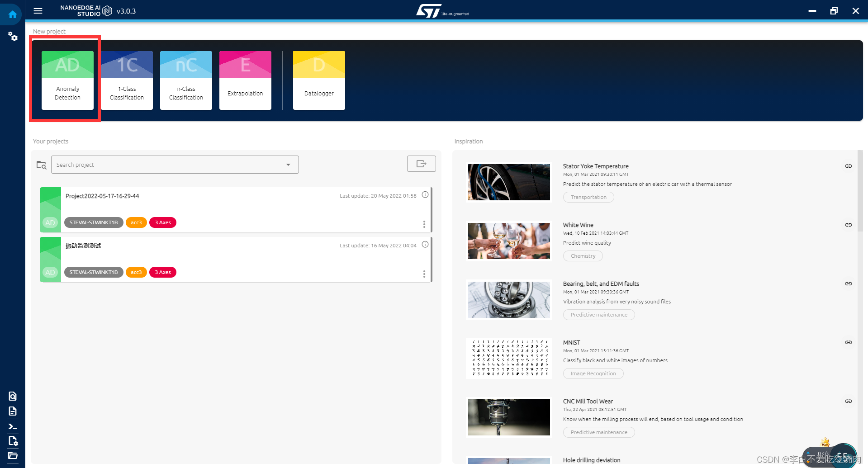The width and height of the screenshot is (868, 468).
Task: Open the document icon in sidebar
Action: point(13,411)
